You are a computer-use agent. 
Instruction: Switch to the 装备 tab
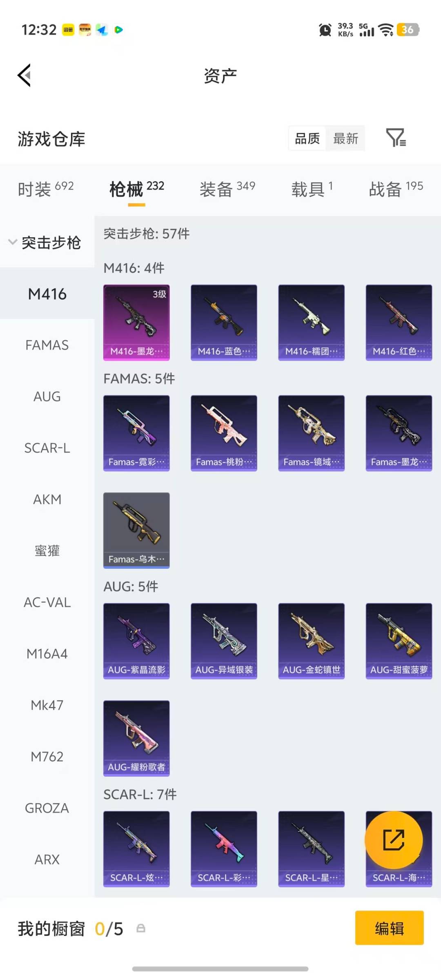click(x=227, y=189)
